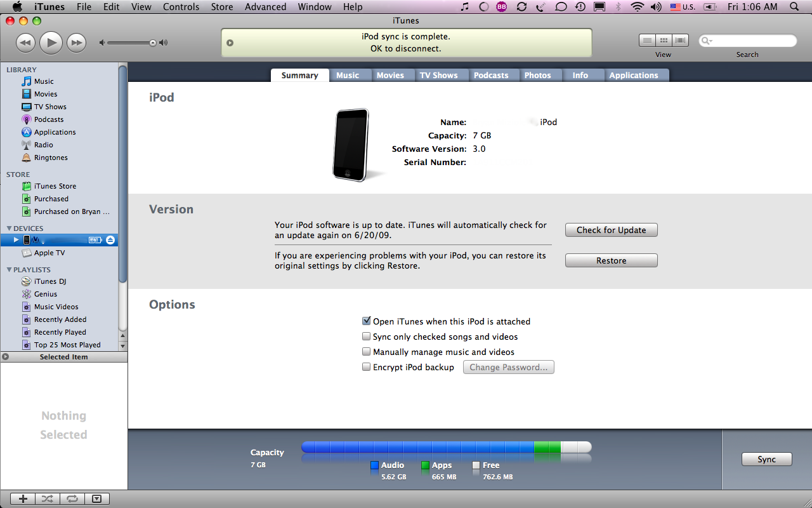The height and width of the screenshot is (508, 812).
Task: Skip to previous track
Action: (x=25, y=43)
